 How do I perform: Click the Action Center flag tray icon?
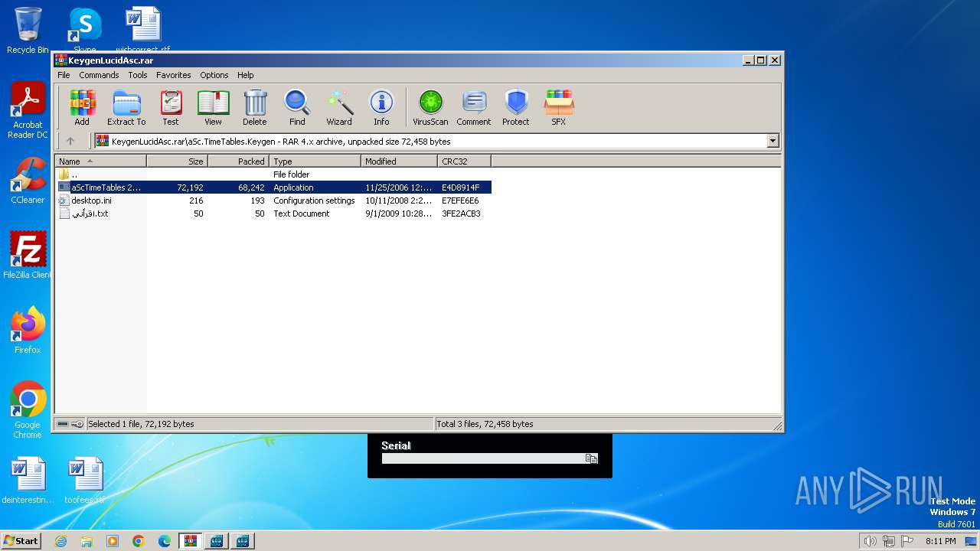tap(906, 541)
